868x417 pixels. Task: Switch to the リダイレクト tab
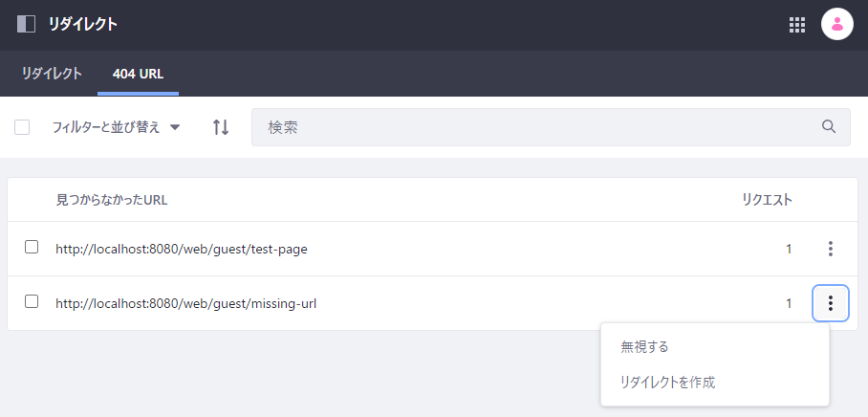pyautogui.click(x=52, y=74)
